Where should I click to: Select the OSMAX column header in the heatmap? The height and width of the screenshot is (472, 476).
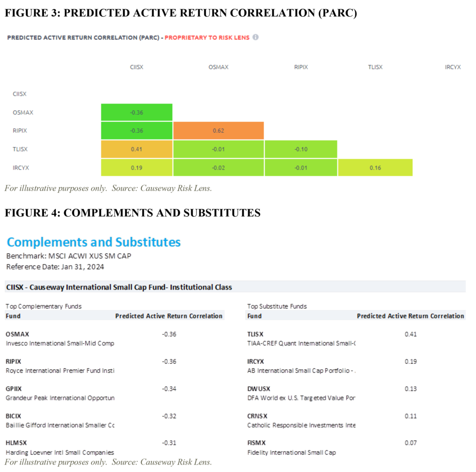[218, 67]
